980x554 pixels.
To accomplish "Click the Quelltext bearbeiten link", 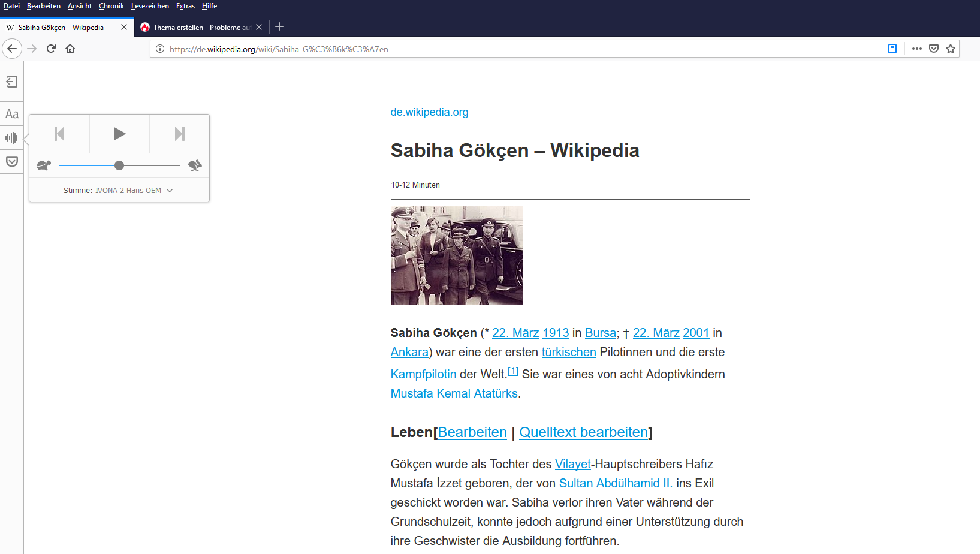I will [584, 432].
